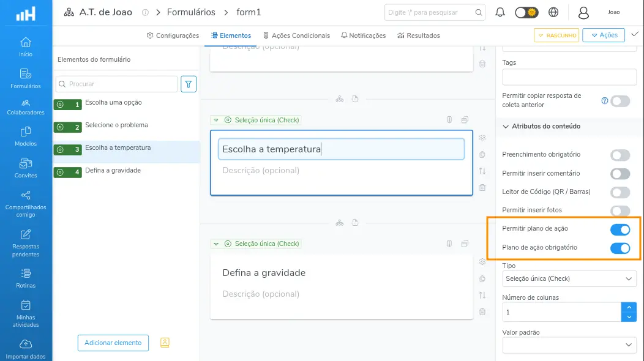The width and height of the screenshot is (644, 361).
Task: Duplicate the Escolha a temperatura element
Action: 482,154
